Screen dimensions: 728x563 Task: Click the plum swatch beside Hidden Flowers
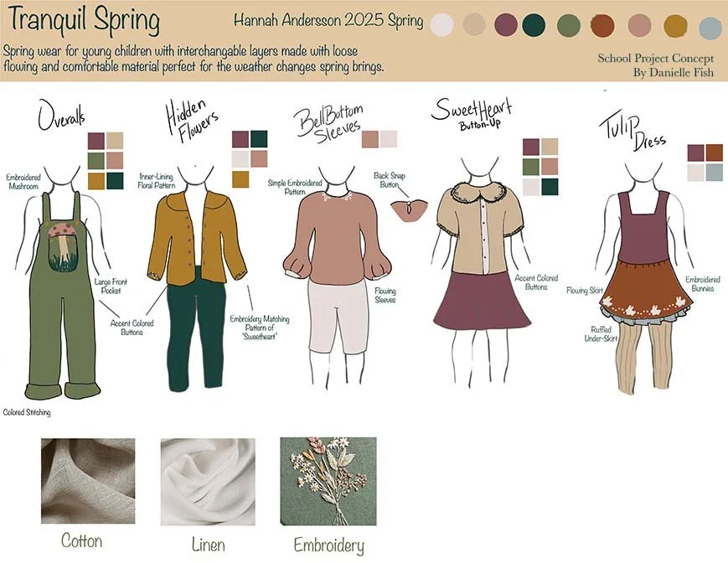(x=240, y=139)
